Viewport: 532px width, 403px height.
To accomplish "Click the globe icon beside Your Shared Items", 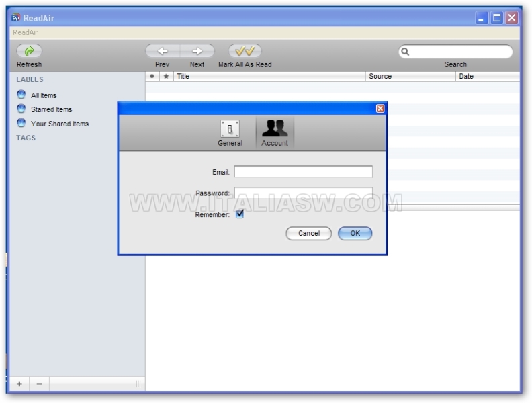I will click(21, 123).
